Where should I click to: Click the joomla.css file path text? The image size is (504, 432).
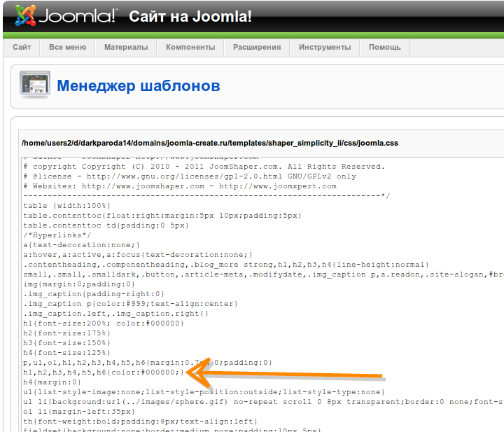pyautogui.click(x=210, y=143)
